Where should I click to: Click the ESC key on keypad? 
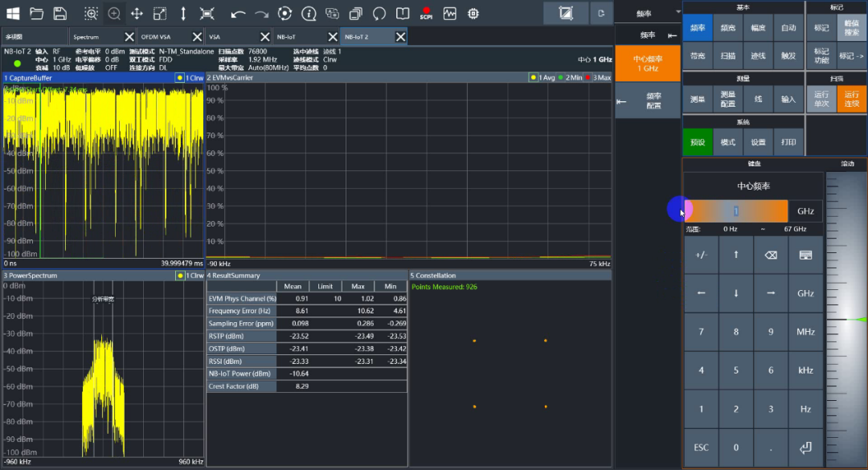pyautogui.click(x=701, y=448)
